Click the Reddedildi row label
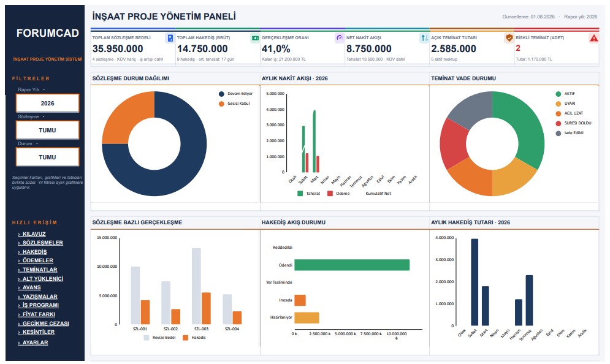Viewport: 610px width, 364px height. click(282, 248)
